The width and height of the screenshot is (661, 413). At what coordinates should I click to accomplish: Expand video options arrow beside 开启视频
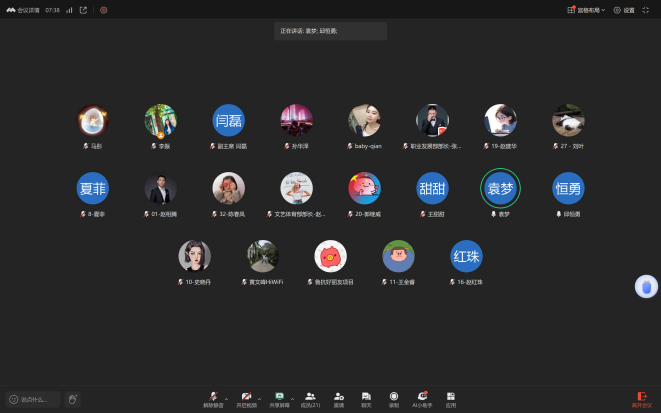click(x=260, y=396)
